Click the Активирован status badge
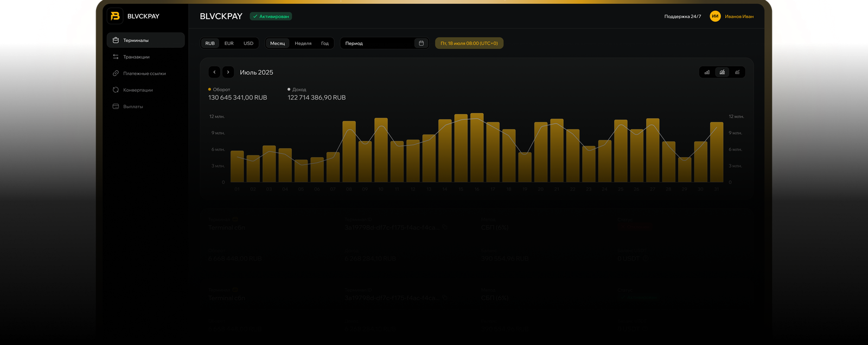This screenshot has width=868, height=345. (x=271, y=16)
